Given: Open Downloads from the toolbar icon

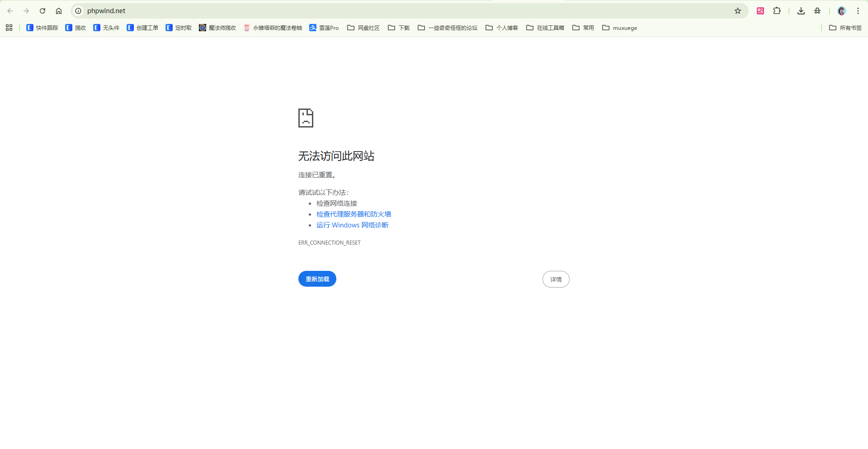Looking at the screenshot, I should click(801, 11).
